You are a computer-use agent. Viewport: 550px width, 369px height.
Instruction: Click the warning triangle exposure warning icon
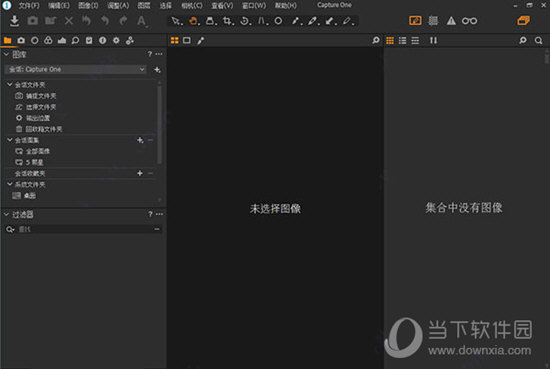(451, 21)
